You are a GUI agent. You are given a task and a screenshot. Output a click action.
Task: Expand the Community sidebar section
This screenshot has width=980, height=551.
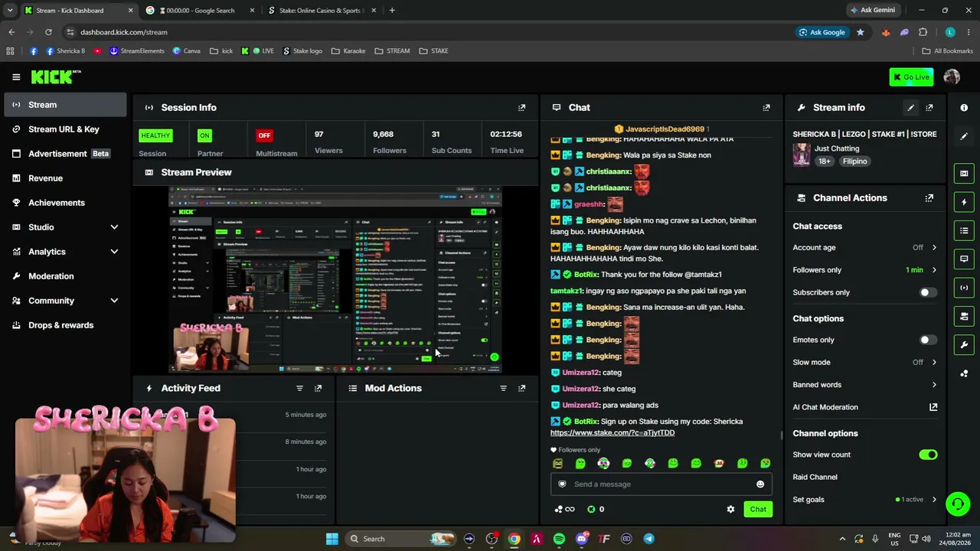click(x=114, y=301)
